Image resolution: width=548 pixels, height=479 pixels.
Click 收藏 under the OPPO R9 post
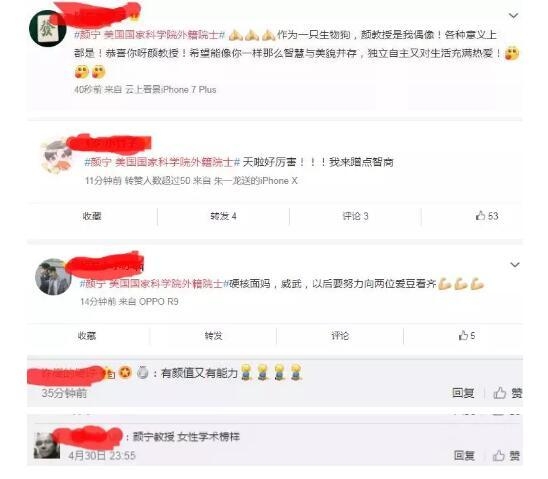87,336
